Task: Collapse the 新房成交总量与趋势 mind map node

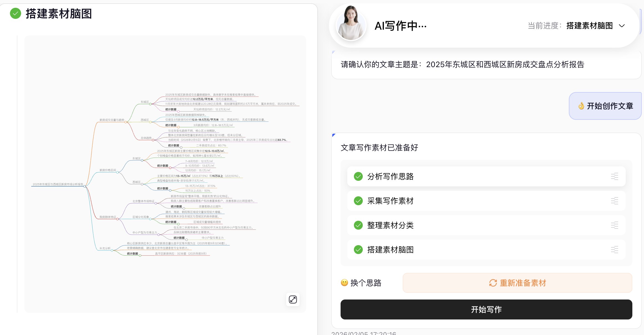Action: coord(126,122)
